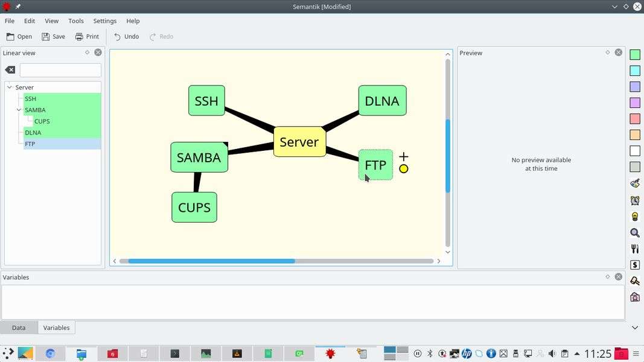
Task: Click the yellow circle handle beside FTP
Action: point(404,169)
